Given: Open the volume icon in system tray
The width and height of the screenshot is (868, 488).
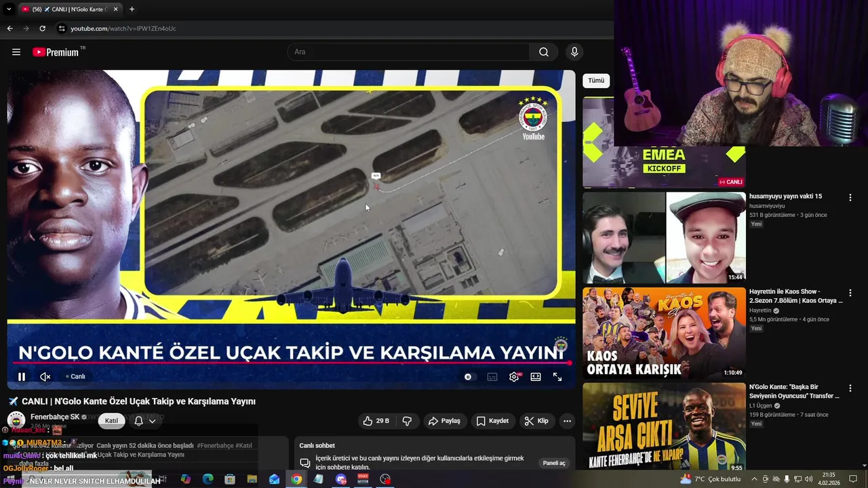Looking at the screenshot, I should (809, 479).
